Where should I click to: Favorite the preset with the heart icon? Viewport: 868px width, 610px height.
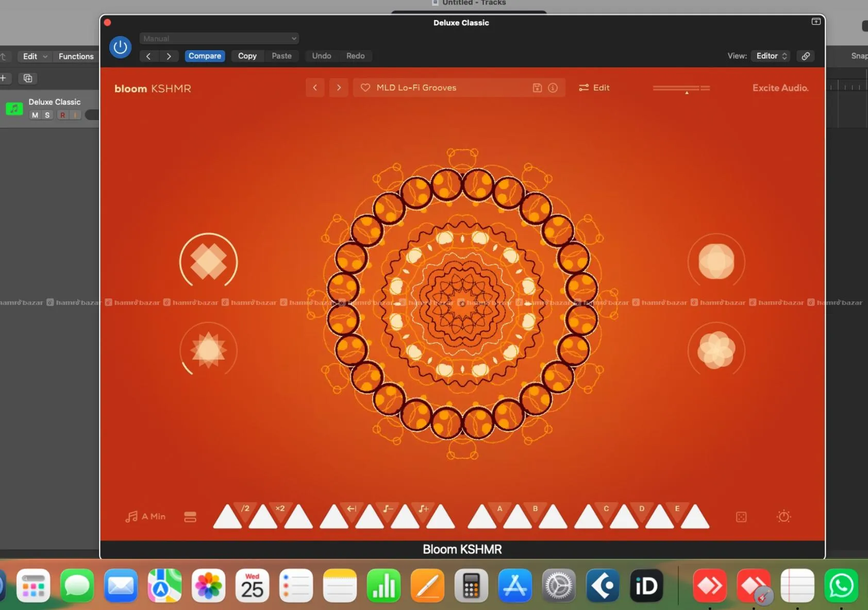(365, 88)
